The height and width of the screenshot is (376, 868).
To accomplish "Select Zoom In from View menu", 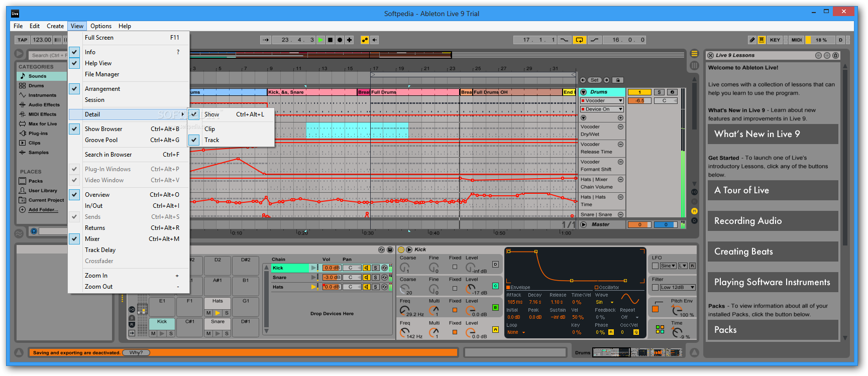I will [x=129, y=276].
